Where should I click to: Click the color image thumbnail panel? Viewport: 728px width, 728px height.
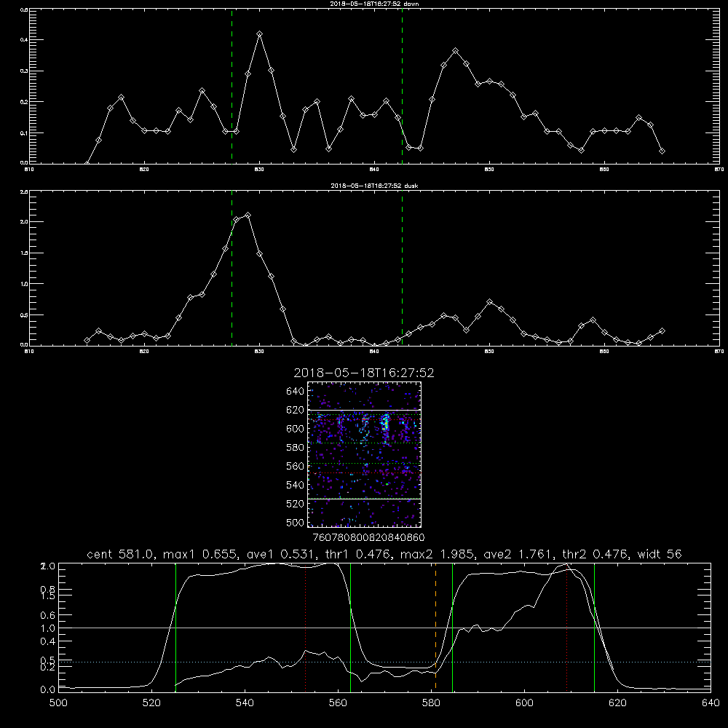tap(365, 454)
